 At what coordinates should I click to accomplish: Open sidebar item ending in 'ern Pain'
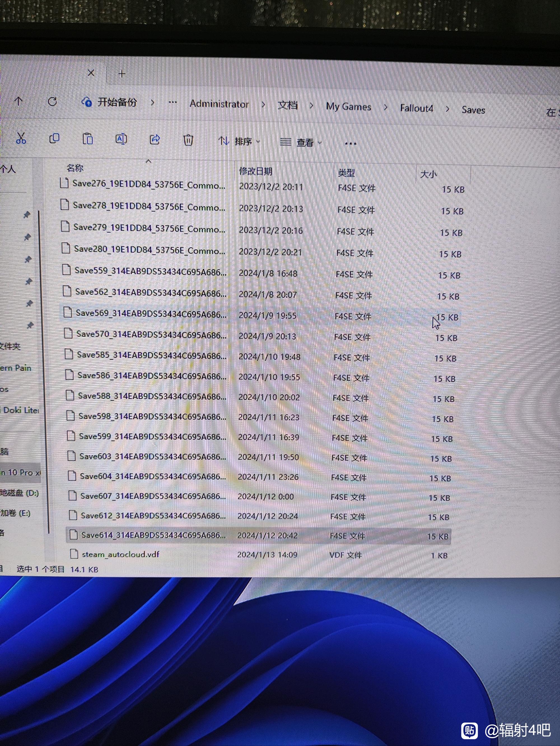click(15, 368)
